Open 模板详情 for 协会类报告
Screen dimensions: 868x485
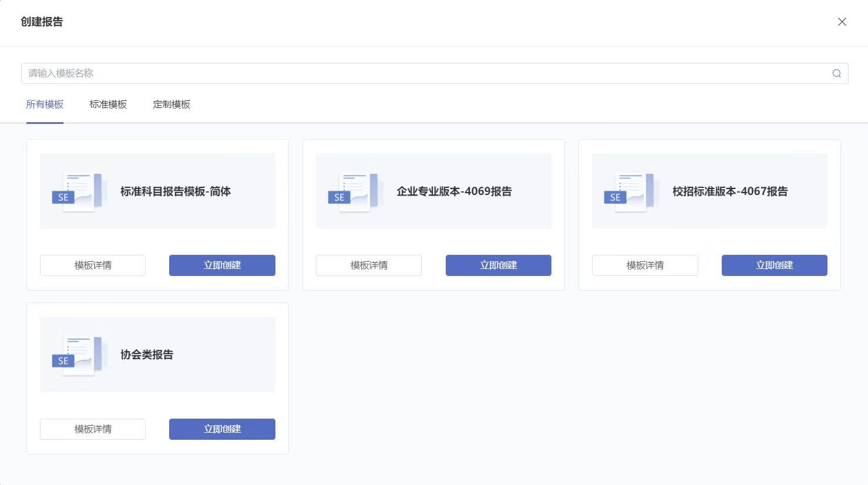point(93,429)
